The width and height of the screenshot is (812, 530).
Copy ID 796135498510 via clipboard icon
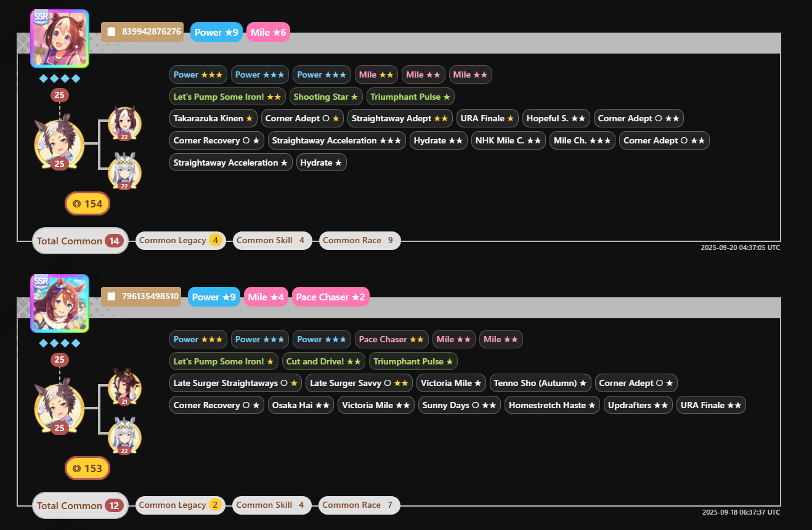tap(112, 296)
